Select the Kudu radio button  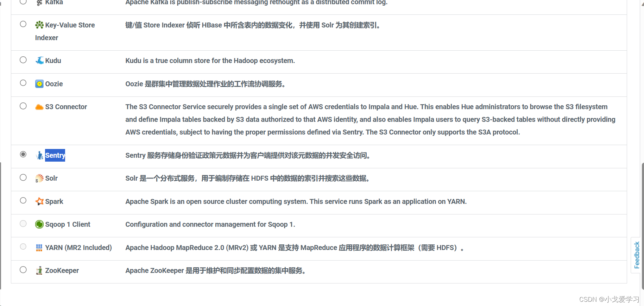(23, 60)
